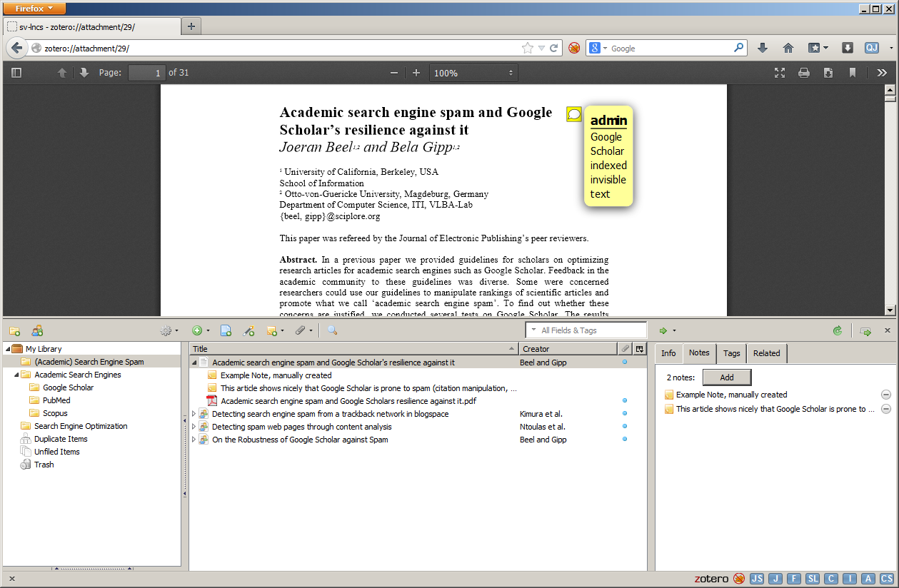This screenshot has width=899, height=588.
Task: Create a new Zotero collection
Action: click(14, 330)
